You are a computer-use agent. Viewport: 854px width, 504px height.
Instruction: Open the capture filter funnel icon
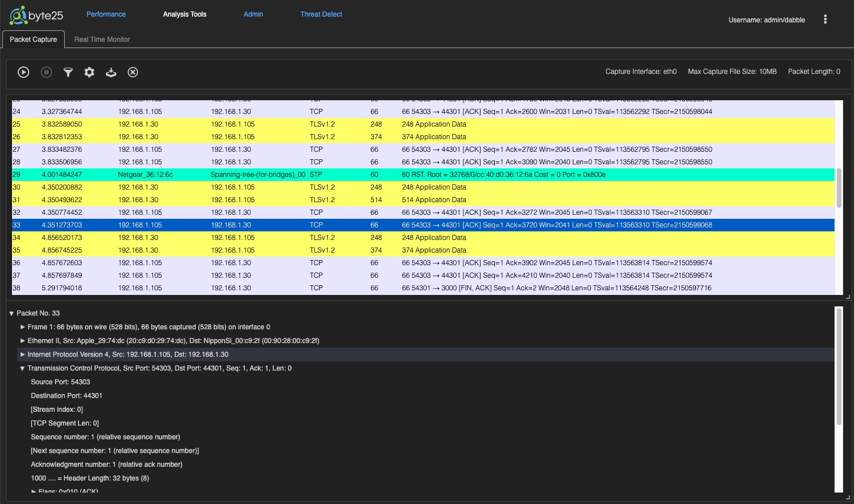click(x=68, y=72)
